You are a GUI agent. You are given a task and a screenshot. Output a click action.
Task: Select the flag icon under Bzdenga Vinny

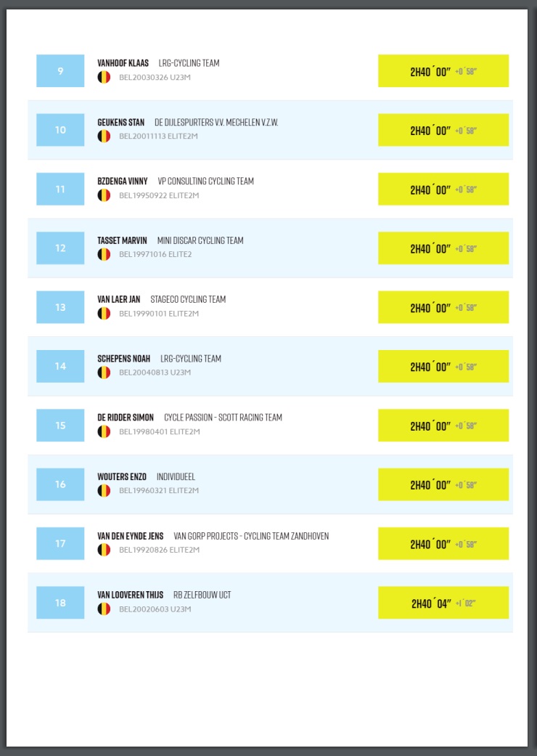click(x=104, y=195)
